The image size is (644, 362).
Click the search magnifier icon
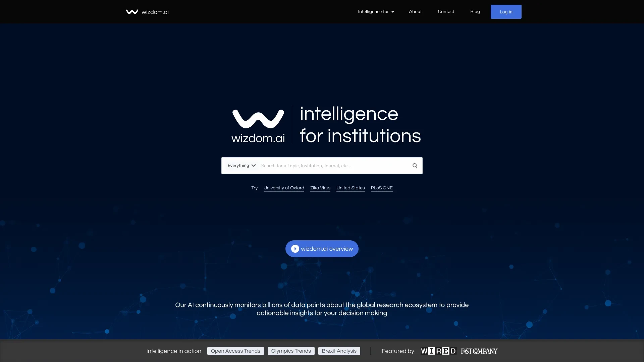(415, 165)
